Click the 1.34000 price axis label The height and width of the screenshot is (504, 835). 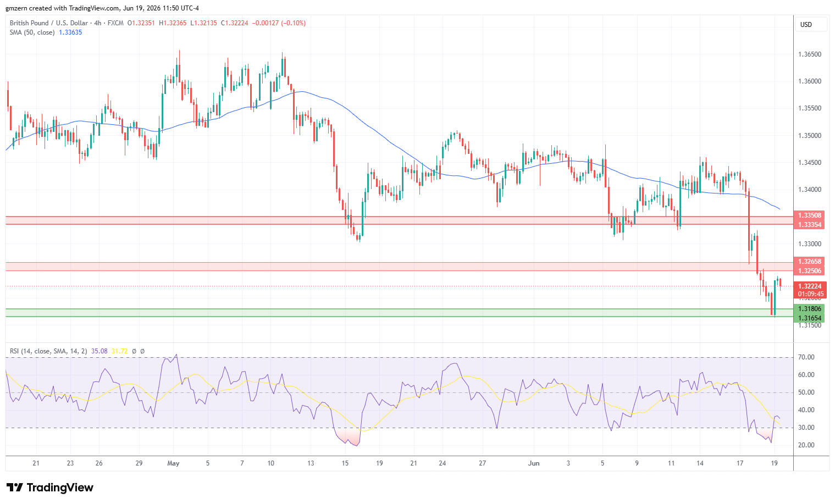[x=810, y=190]
